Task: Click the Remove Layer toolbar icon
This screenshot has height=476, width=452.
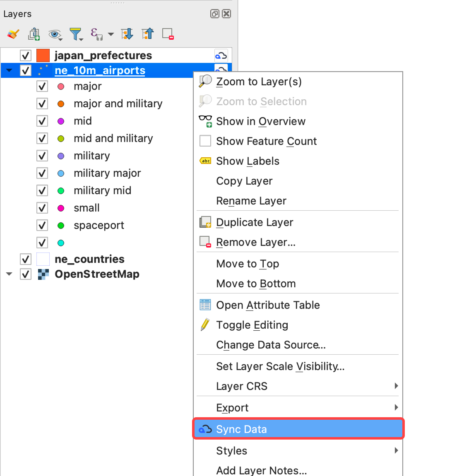Action: (168, 34)
